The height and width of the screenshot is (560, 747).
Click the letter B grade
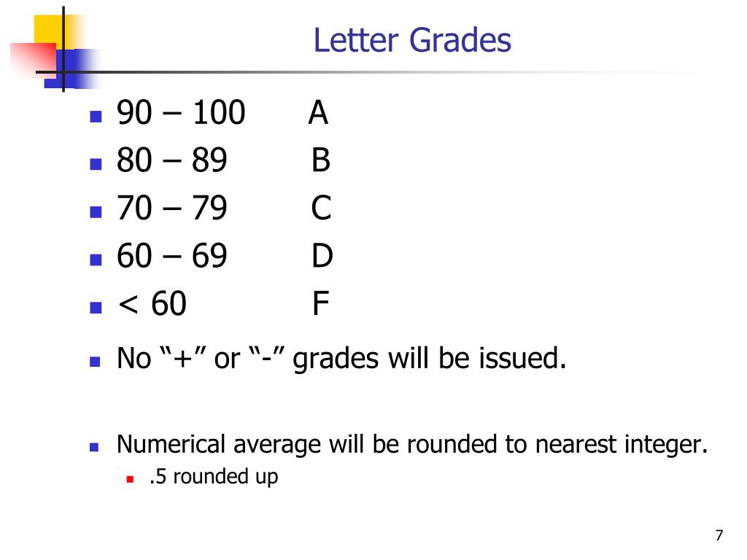tap(321, 160)
